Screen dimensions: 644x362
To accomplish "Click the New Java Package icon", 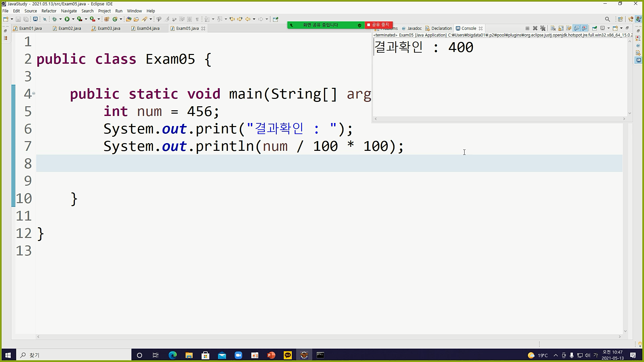I will [x=107, y=19].
